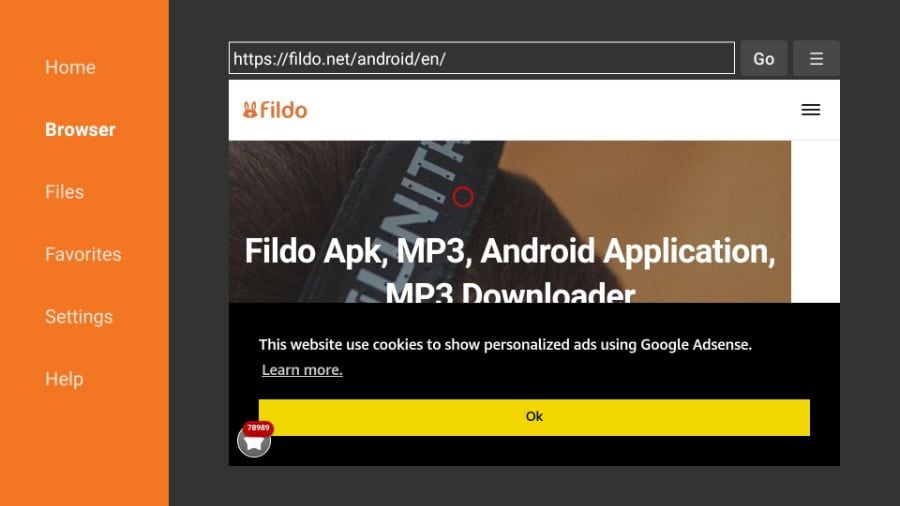
Task: Open the Downloader browser options hamburger menu
Action: [816, 58]
